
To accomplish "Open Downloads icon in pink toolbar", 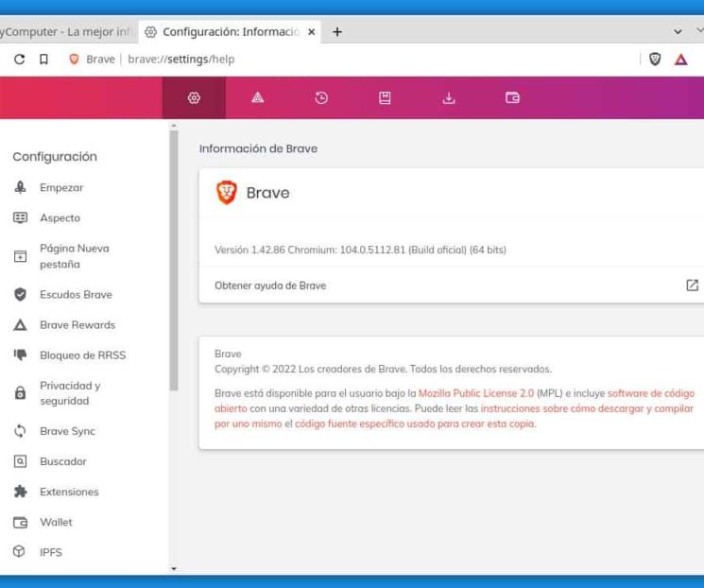I will [449, 97].
